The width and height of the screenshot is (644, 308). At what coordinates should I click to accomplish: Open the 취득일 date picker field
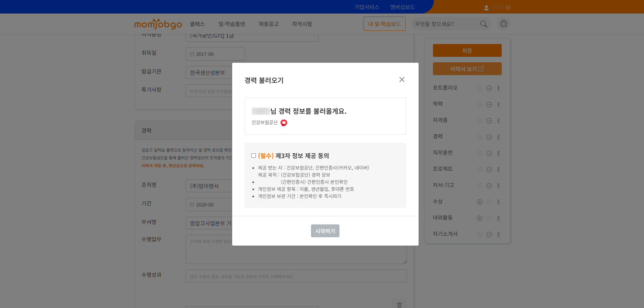point(215,54)
